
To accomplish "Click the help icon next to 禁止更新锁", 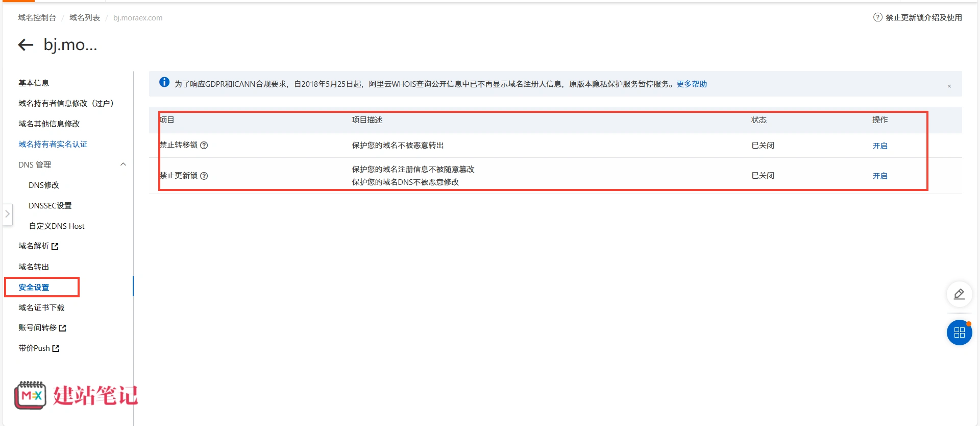I will pyautogui.click(x=204, y=176).
